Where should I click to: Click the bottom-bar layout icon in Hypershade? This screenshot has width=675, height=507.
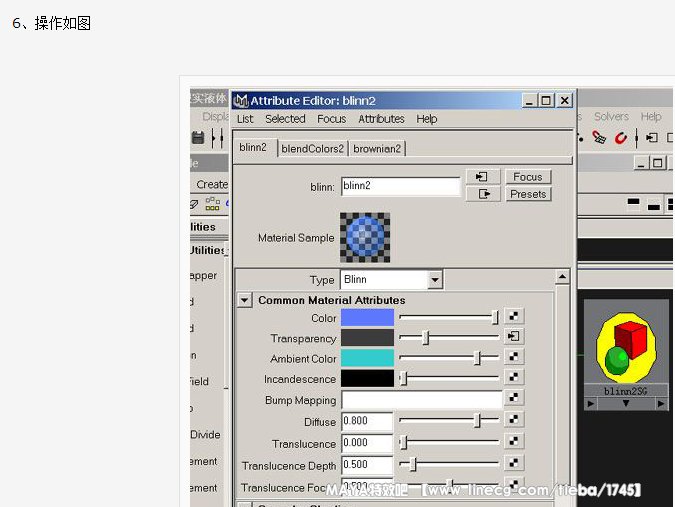pyautogui.click(x=653, y=205)
